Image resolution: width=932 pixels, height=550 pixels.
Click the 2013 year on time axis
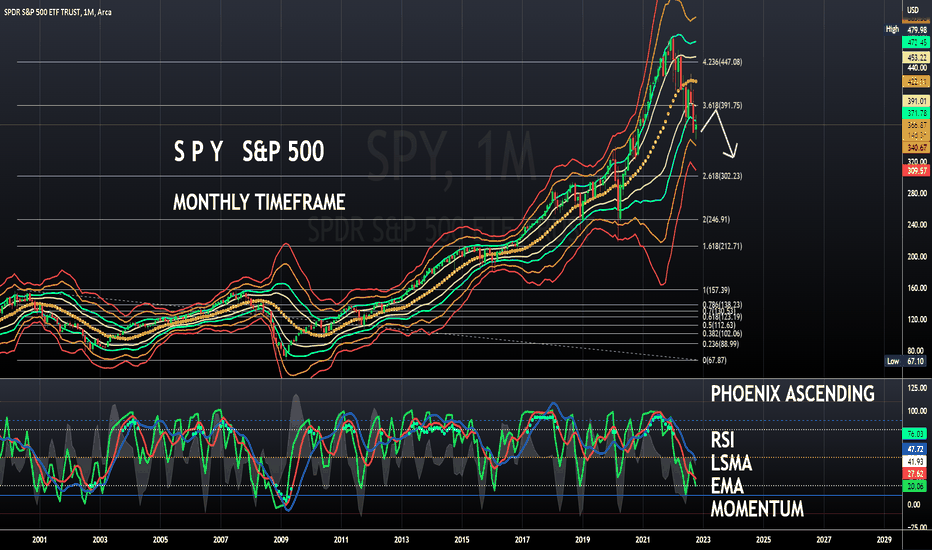[402, 540]
